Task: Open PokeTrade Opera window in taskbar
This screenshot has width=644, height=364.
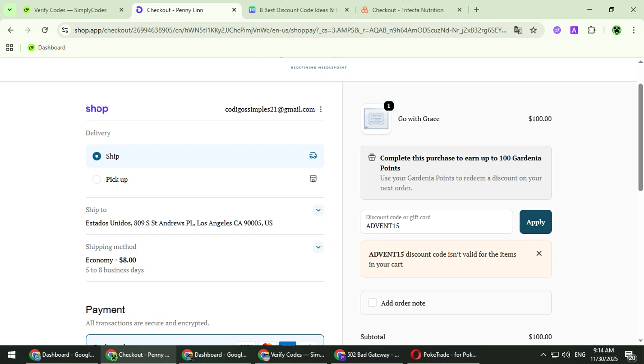Action: pos(445,355)
